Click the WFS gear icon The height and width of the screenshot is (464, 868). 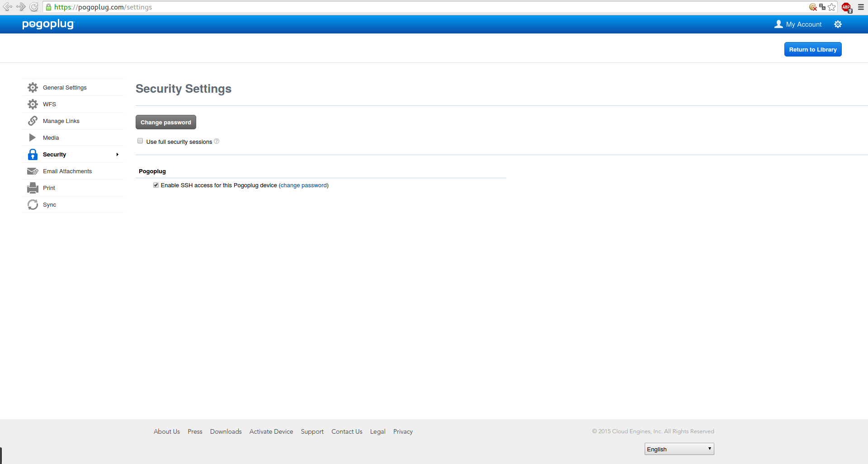pos(33,104)
